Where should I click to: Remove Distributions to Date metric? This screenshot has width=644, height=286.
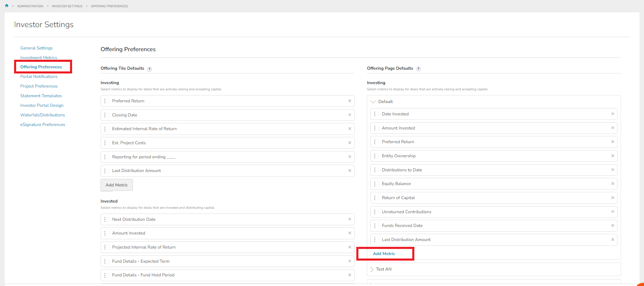[x=613, y=170]
